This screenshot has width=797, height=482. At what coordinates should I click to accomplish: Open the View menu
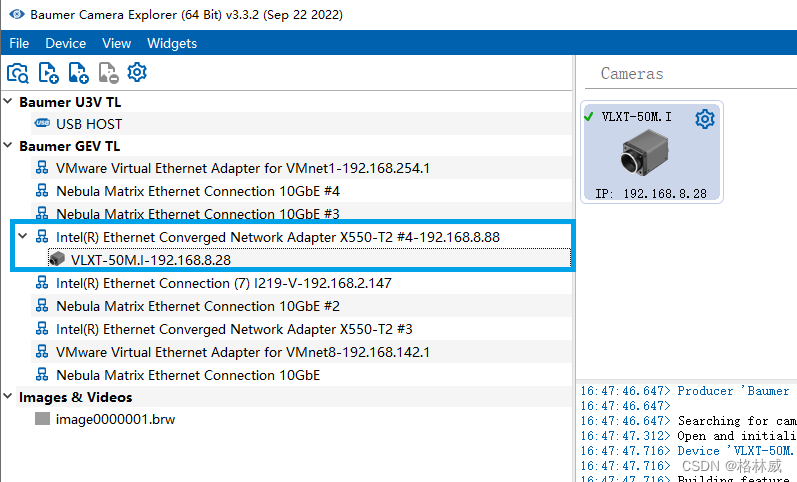(x=116, y=43)
